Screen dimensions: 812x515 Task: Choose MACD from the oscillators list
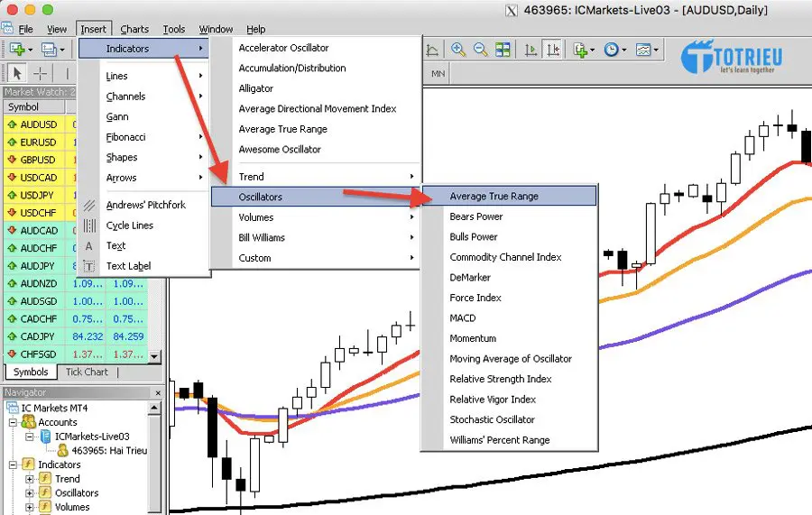point(462,317)
